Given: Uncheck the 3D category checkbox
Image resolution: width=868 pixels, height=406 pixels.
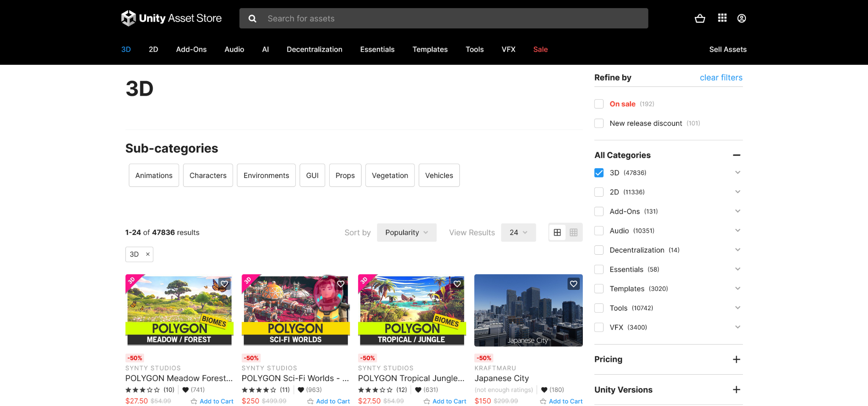Looking at the screenshot, I should point(599,173).
